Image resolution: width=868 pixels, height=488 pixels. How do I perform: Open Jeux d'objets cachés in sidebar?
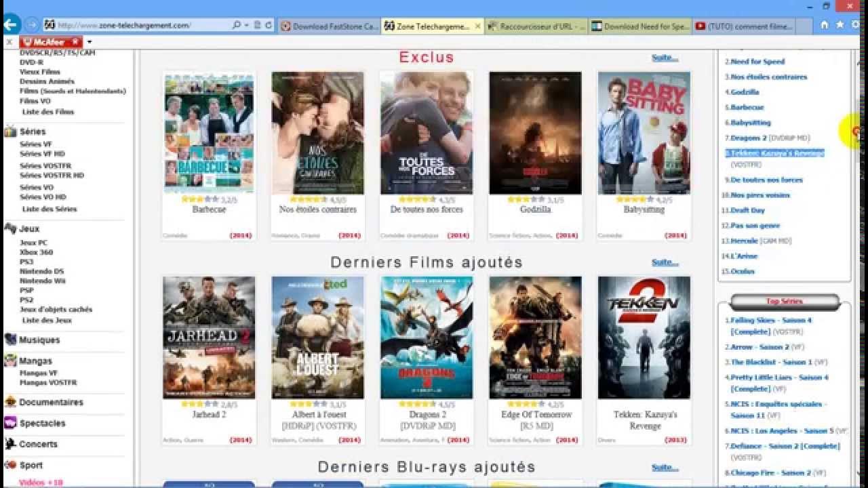56,309
